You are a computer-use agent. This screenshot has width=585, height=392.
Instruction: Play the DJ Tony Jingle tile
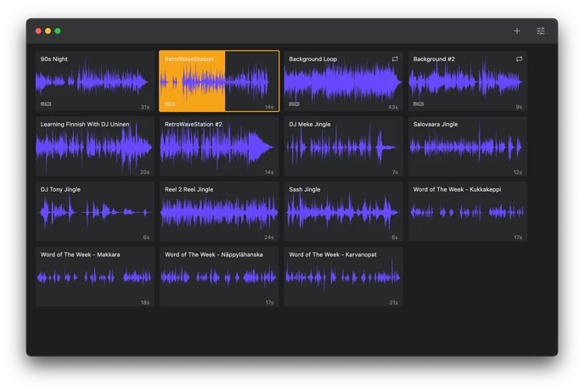click(x=95, y=211)
